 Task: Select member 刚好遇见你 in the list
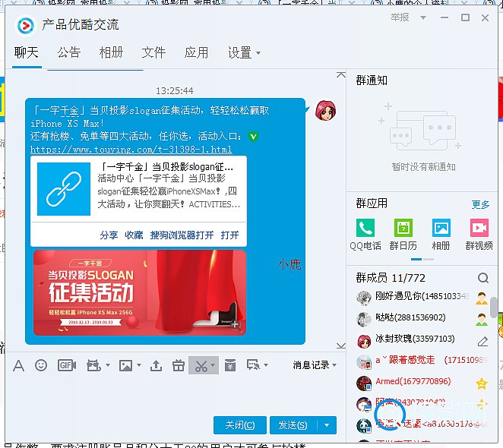click(422, 297)
